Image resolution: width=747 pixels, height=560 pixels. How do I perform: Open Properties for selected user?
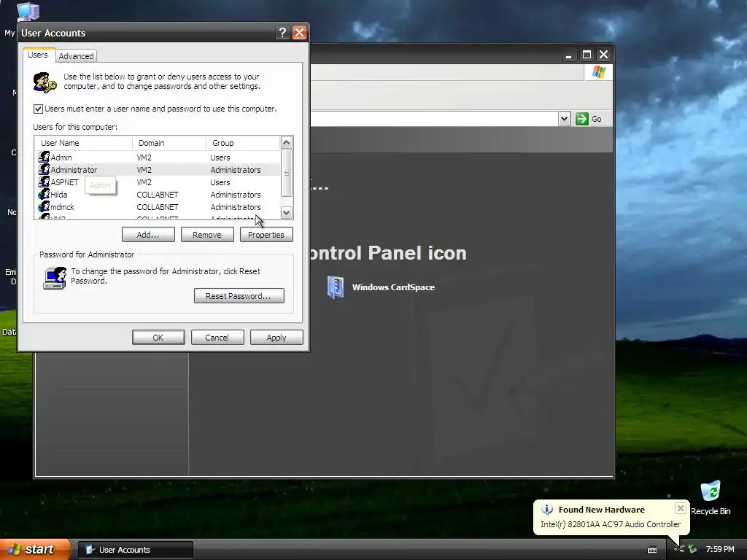pyautogui.click(x=266, y=235)
